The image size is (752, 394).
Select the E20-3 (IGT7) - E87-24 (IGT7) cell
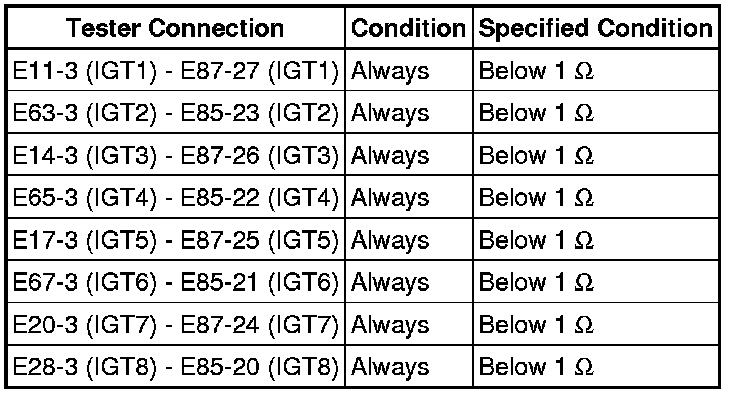(176, 324)
